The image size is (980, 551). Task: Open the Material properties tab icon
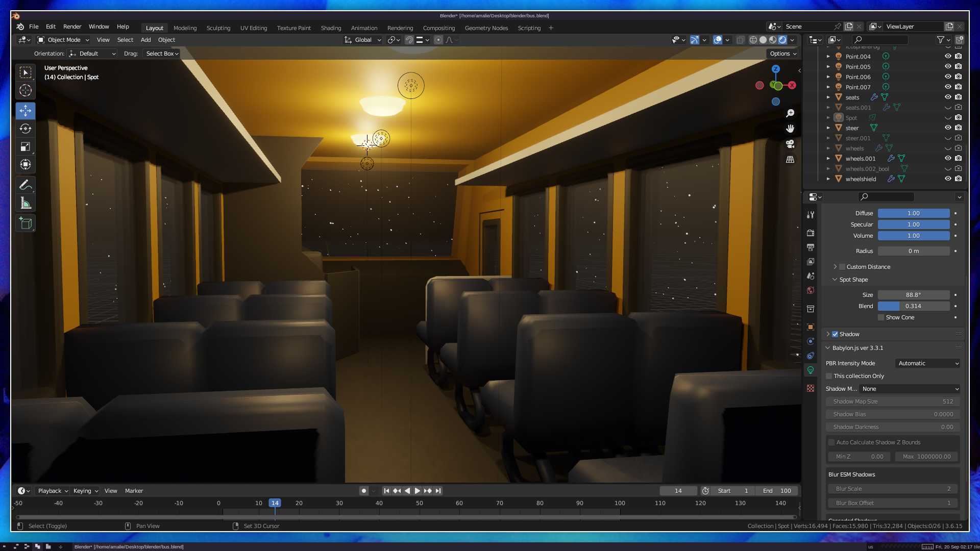[x=811, y=388]
